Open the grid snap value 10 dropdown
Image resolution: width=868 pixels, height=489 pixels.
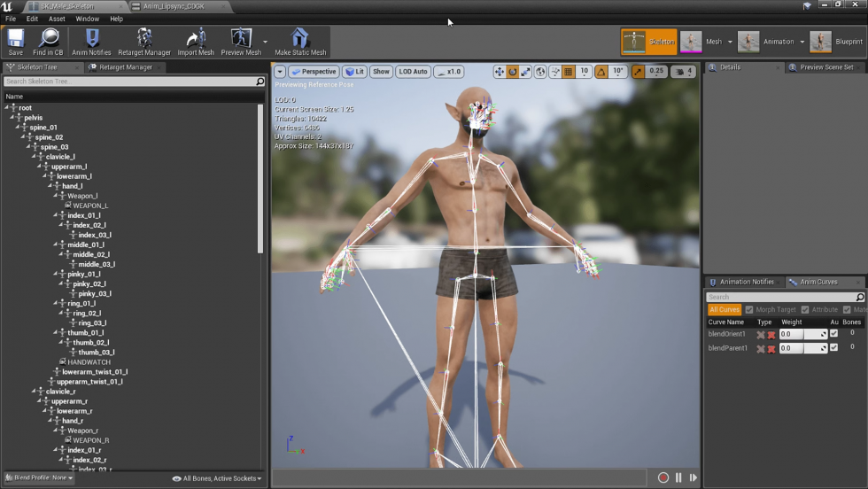click(x=584, y=72)
